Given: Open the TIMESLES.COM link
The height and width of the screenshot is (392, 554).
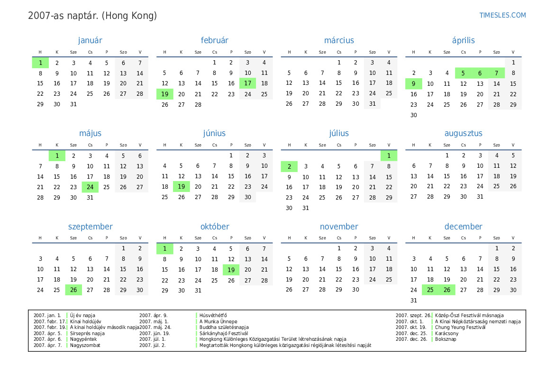Looking at the screenshot, I should tap(502, 15).
